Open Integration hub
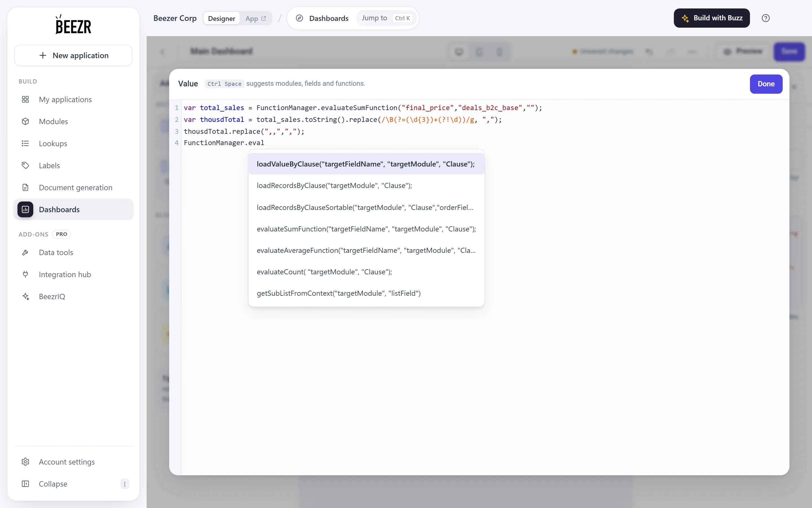 tap(73, 275)
